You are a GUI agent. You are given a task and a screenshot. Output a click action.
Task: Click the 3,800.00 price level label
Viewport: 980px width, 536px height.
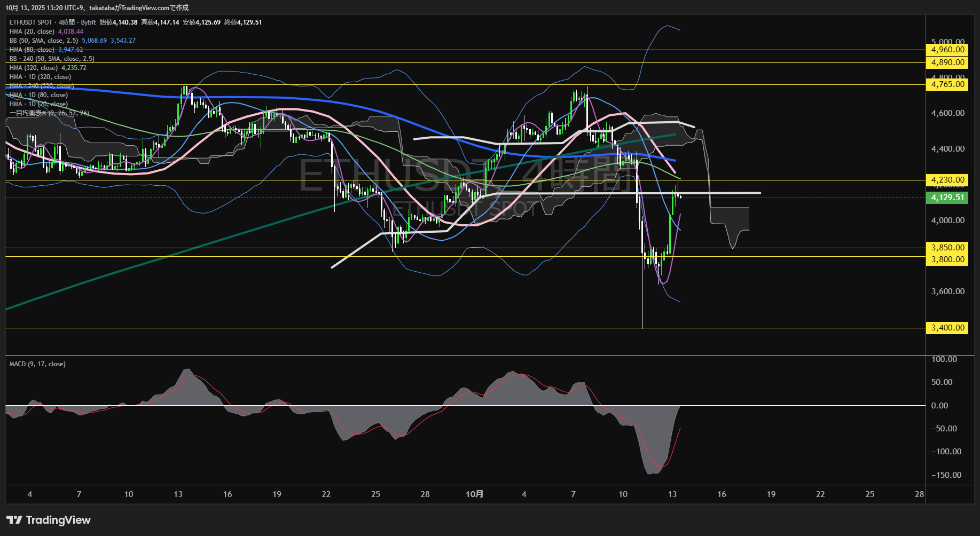pyautogui.click(x=947, y=259)
